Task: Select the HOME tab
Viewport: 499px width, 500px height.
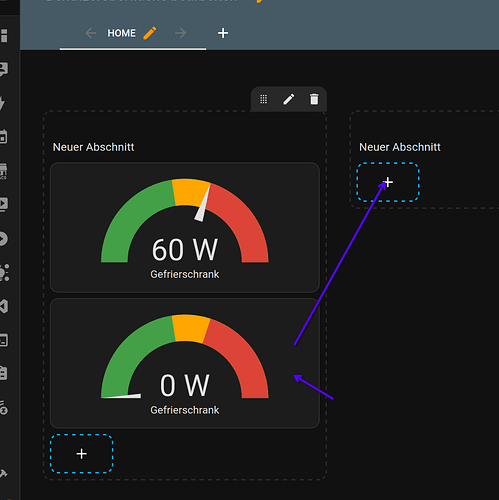Action: click(121, 33)
